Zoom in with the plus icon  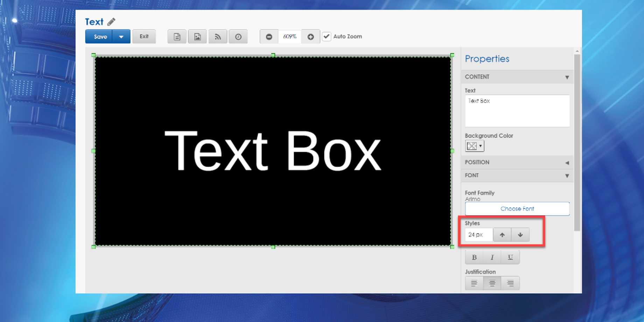[310, 37]
